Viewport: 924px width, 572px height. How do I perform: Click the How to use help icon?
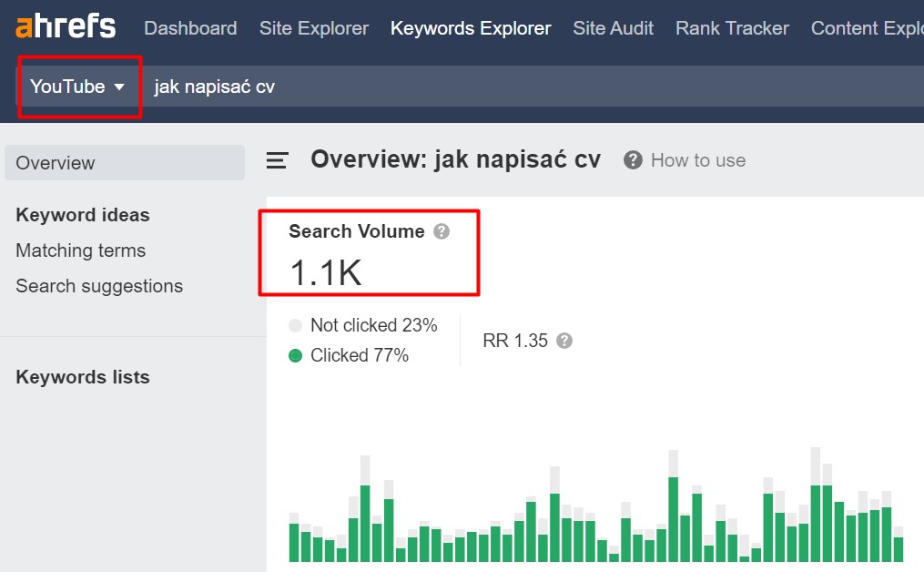click(x=633, y=160)
